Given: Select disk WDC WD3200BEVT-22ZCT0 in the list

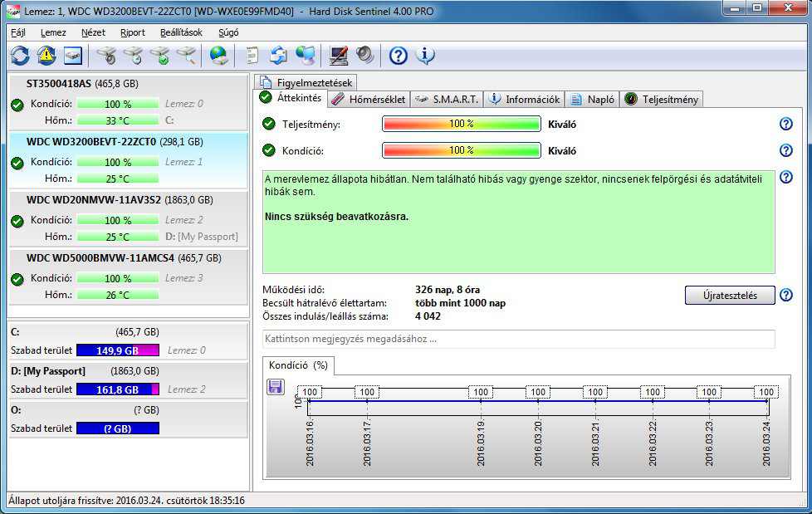Looking at the screenshot, I should click(x=128, y=160).
